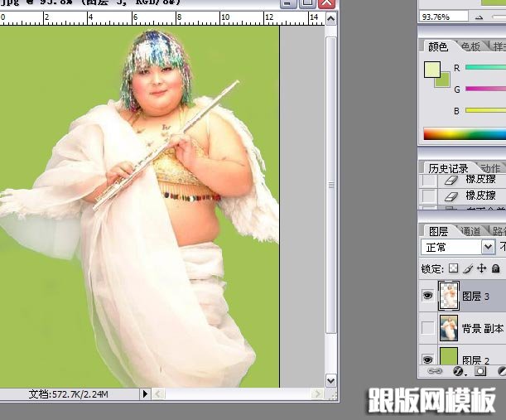The width and height of the screenshot is (506, 420).
Task: Open the 正常 blend mode dropdown
Action: [x=460, y=247]
